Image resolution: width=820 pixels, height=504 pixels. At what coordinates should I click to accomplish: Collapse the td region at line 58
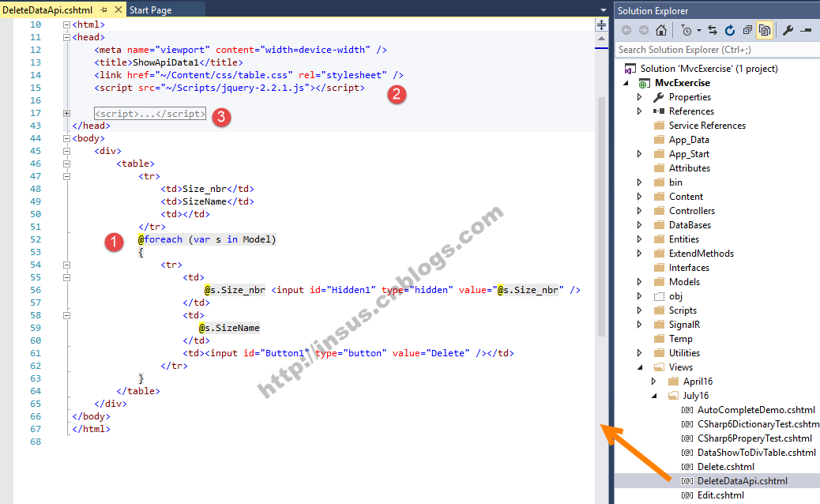pos(66,315)
